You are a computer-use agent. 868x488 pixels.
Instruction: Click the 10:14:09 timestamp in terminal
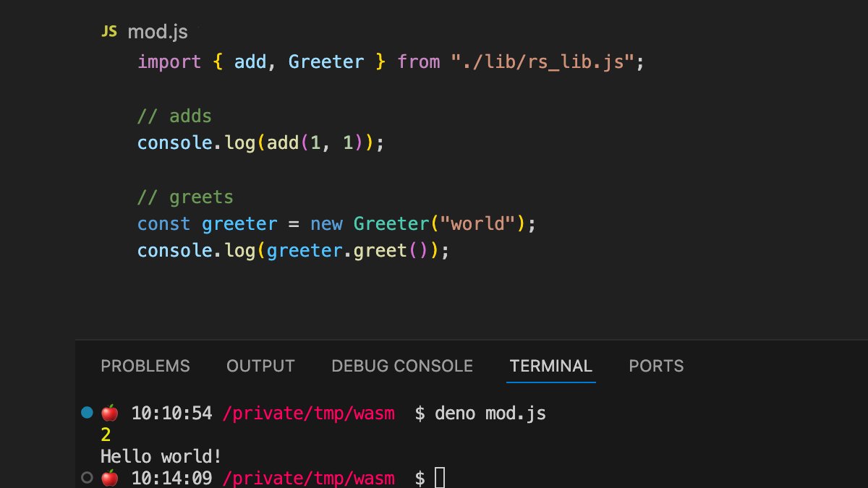(x=172, y=478)
